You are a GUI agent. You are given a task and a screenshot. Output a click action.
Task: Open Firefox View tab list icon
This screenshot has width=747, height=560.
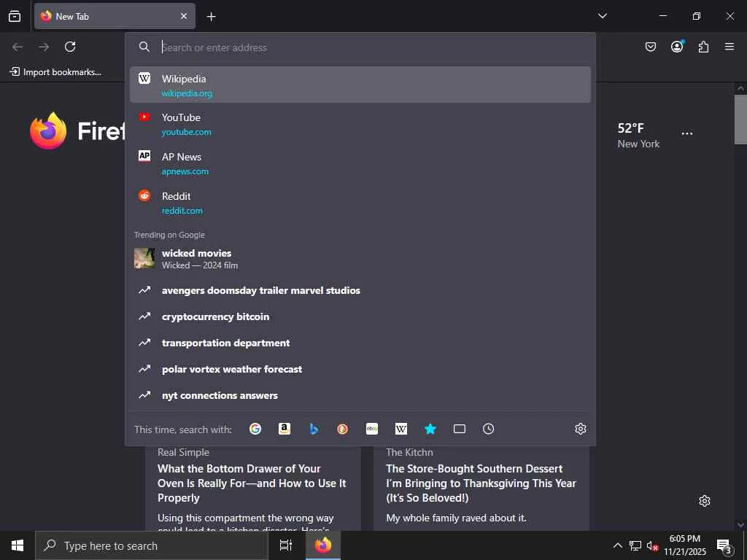(x=15, y=16)
